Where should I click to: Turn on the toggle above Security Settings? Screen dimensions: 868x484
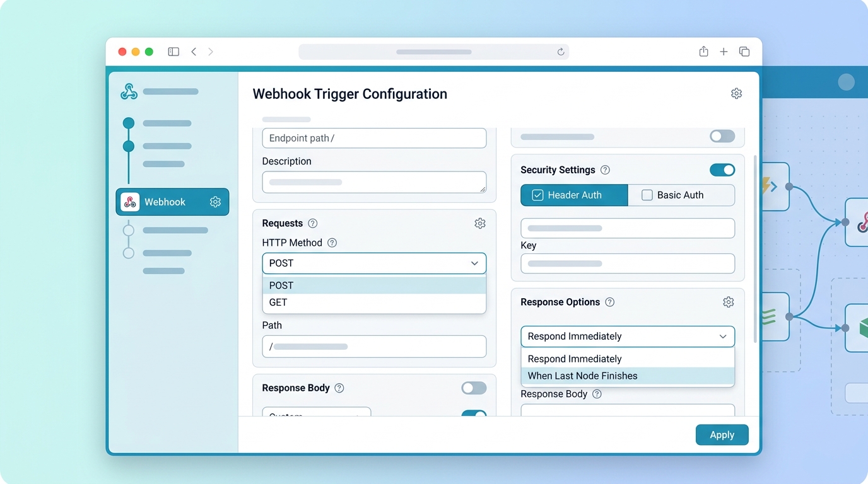point(722,136)
